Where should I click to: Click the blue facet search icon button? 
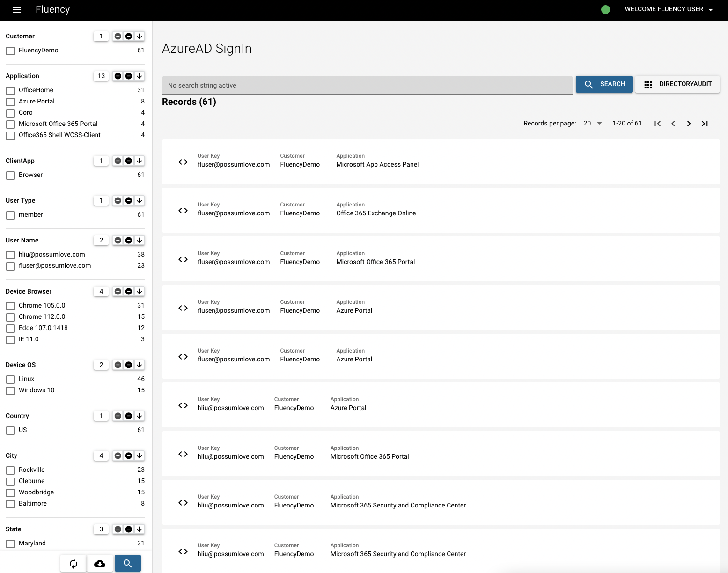click(x=127, y=563)
